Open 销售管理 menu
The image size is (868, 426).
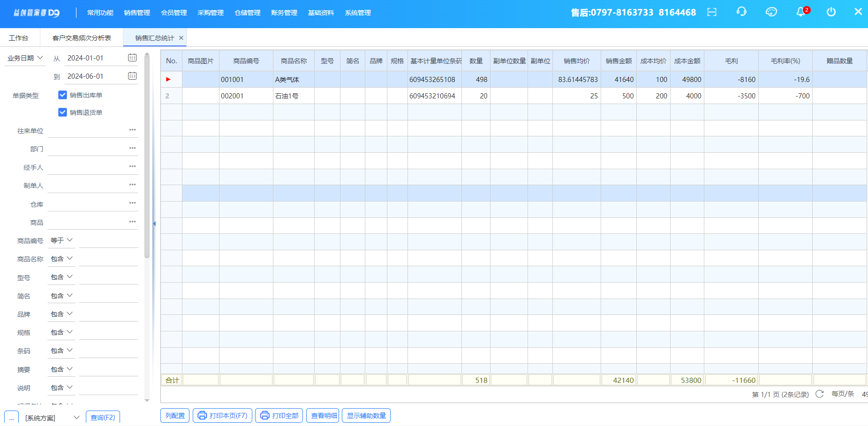pos(137,13)
